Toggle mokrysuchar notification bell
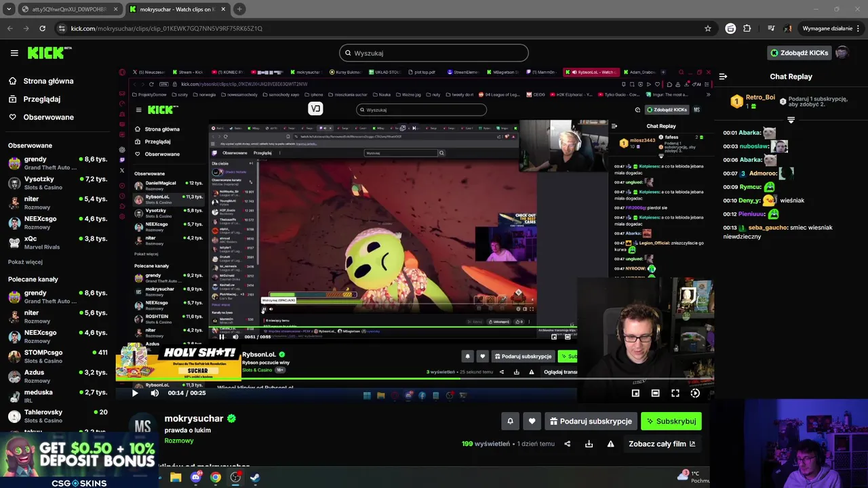Viewport: 868px width, 488px height. pos(511,422)
